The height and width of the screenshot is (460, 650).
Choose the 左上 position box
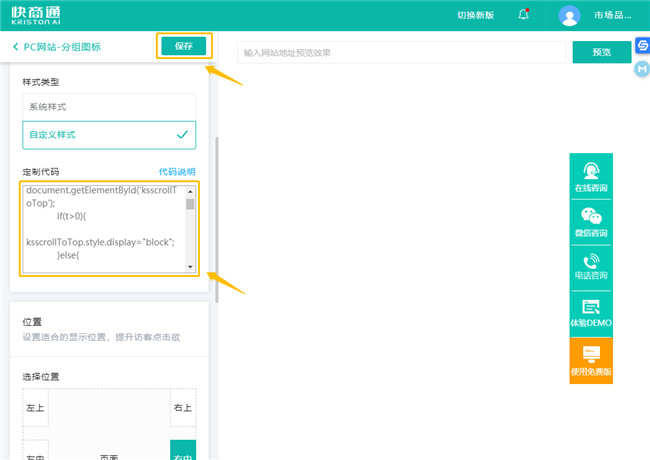[x=35, y=408]
